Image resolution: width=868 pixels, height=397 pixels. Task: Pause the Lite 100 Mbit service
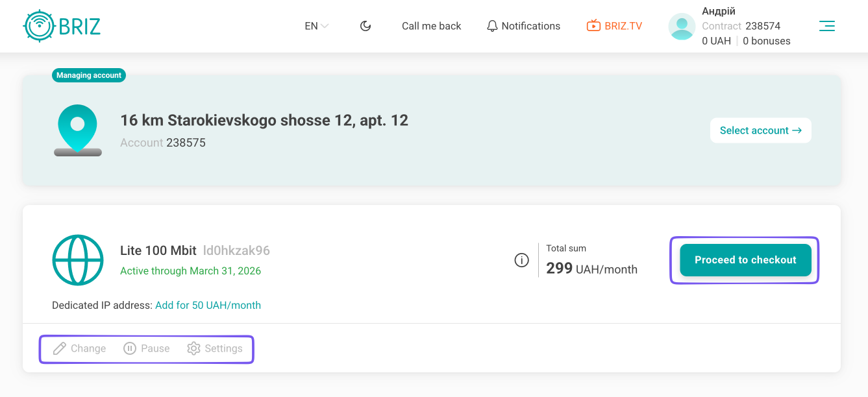coord(147,348)
